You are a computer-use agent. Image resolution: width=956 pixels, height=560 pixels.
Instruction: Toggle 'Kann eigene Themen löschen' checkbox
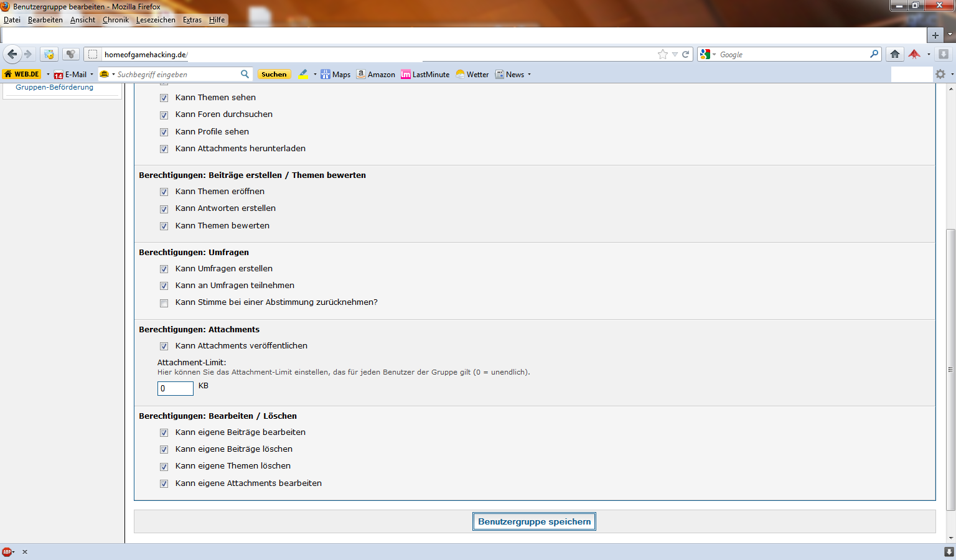(164, 467)
